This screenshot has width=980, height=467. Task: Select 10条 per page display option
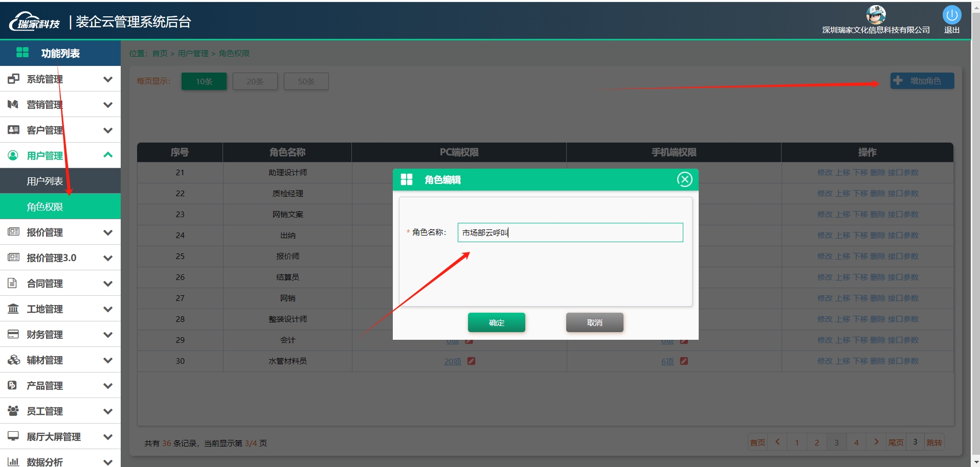point(204,81)
